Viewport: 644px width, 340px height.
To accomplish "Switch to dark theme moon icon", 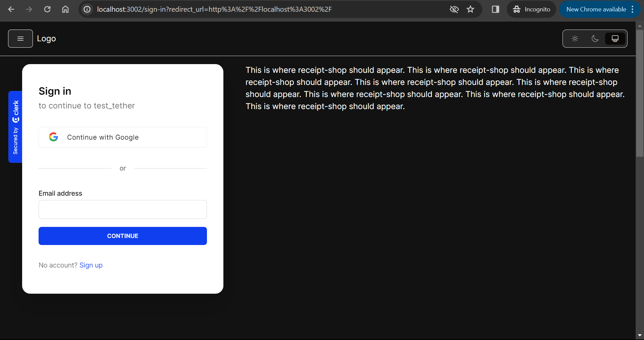I will [x=595, y=39].
